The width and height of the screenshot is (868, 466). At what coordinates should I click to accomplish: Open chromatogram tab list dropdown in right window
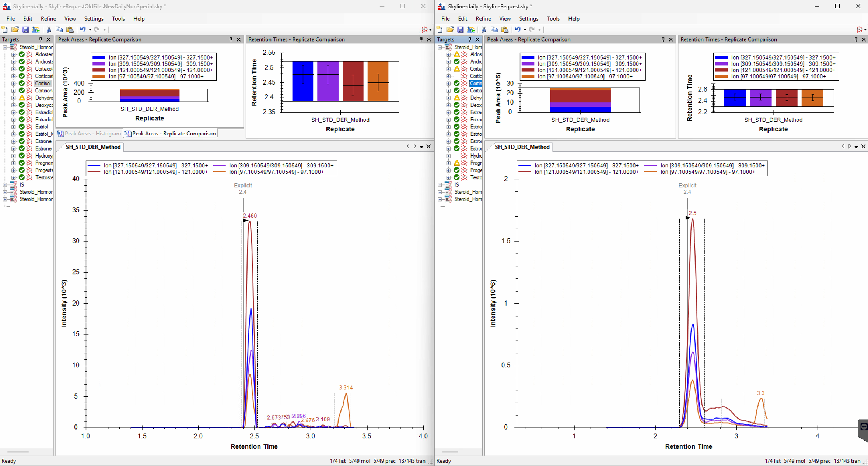[856, 147]
